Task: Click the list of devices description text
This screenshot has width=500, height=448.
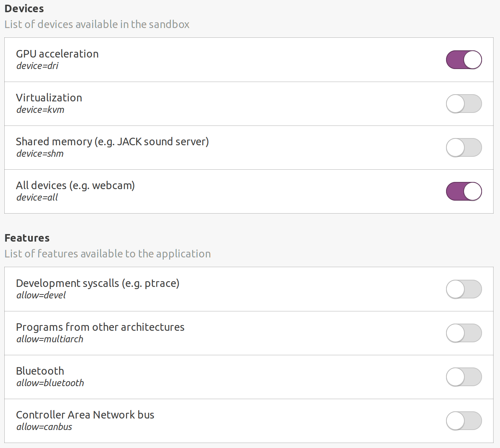Action: 97,24
